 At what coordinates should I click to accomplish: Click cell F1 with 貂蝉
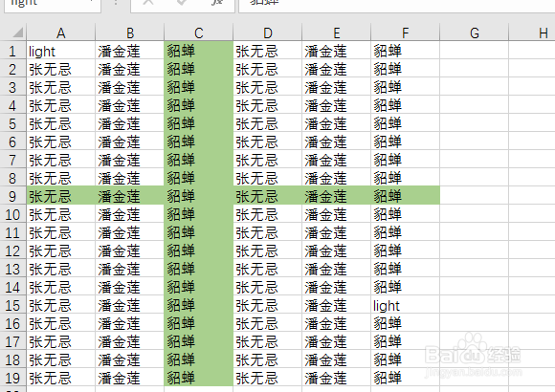tap(406, 51)
